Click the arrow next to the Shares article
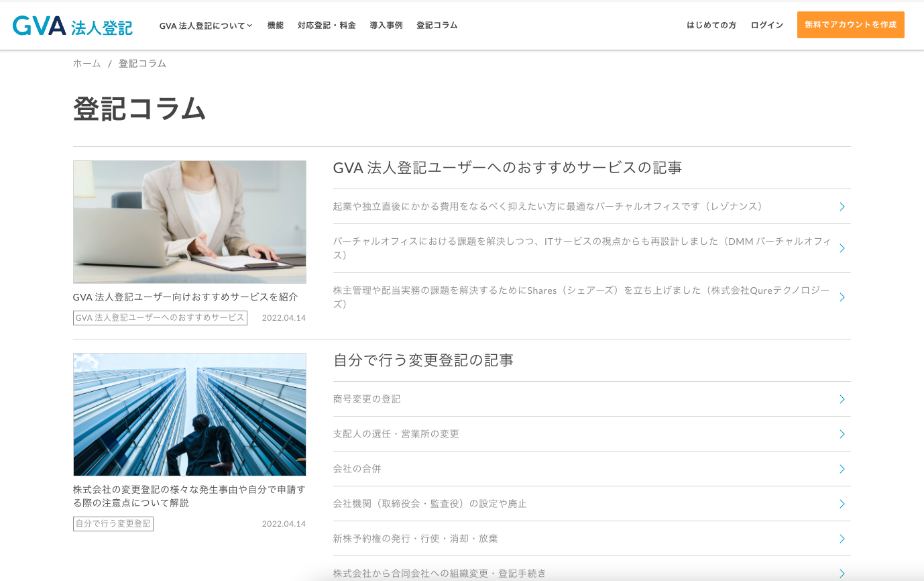 842,297
